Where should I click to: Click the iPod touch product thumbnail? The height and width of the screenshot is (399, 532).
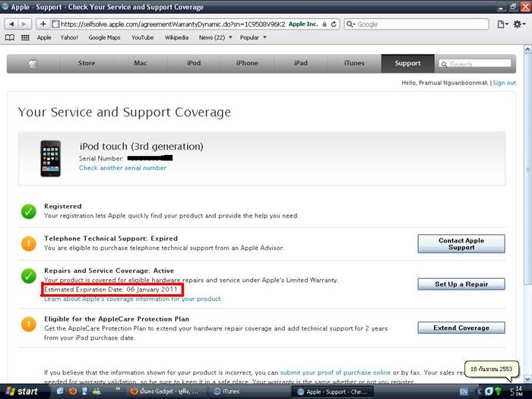51,157
